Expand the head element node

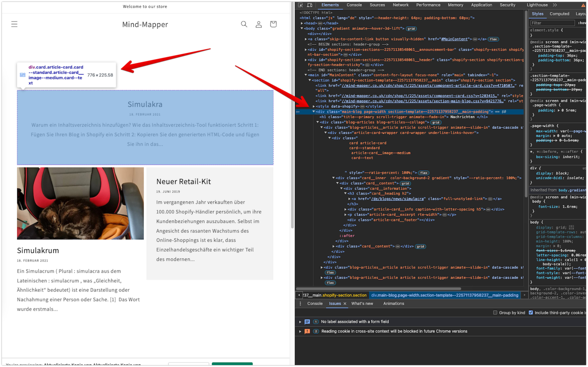pos(302,23)
